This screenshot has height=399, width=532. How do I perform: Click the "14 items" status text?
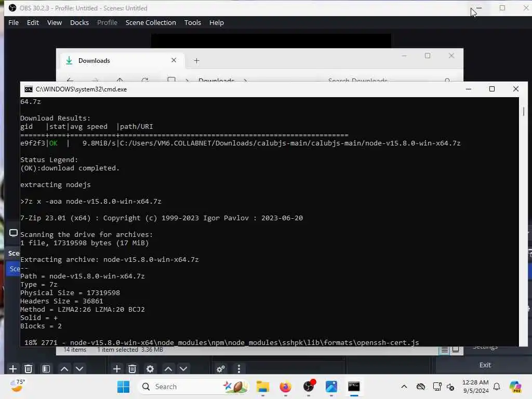point(75,350)
